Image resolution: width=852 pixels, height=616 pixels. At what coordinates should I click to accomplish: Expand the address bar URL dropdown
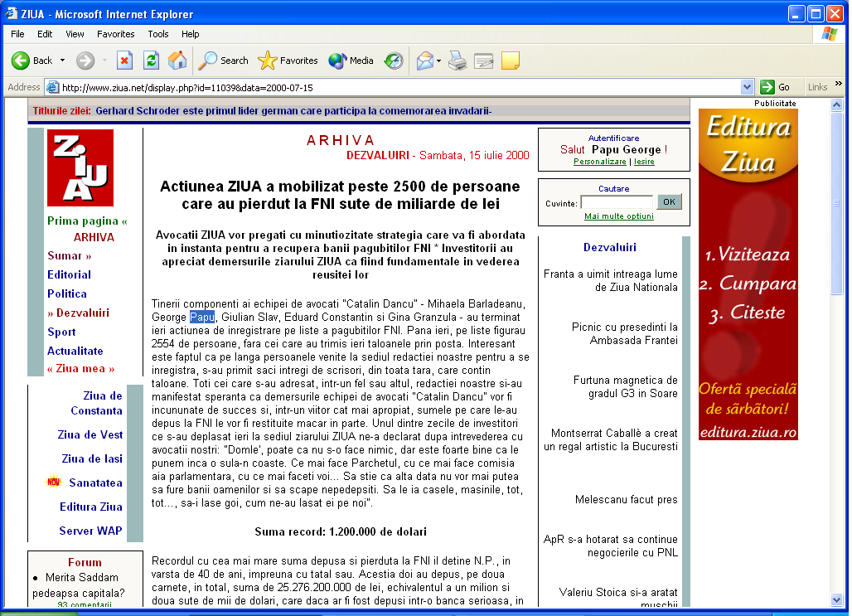[x=747, y=87]
